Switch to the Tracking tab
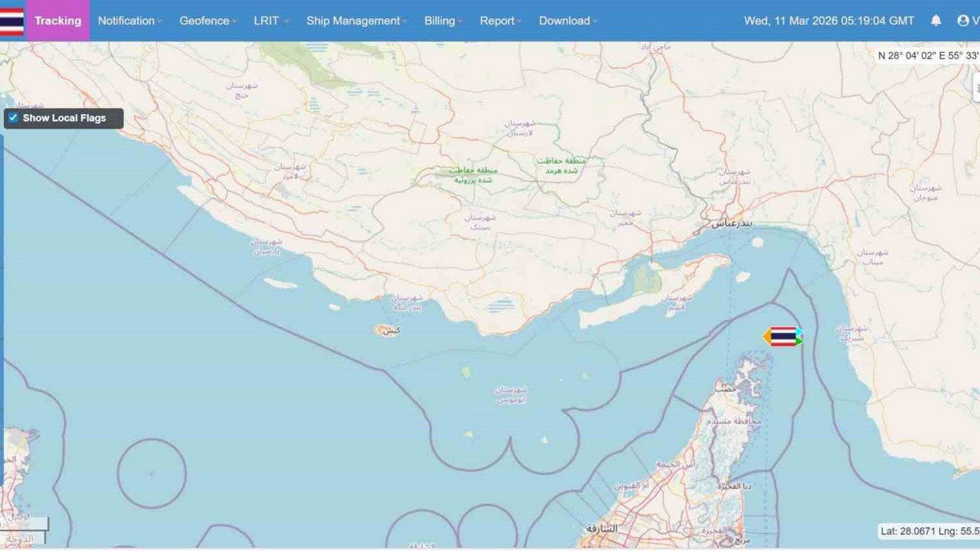Image resolution: width=980 pixels, height=551 pixels. click(57, 21)
